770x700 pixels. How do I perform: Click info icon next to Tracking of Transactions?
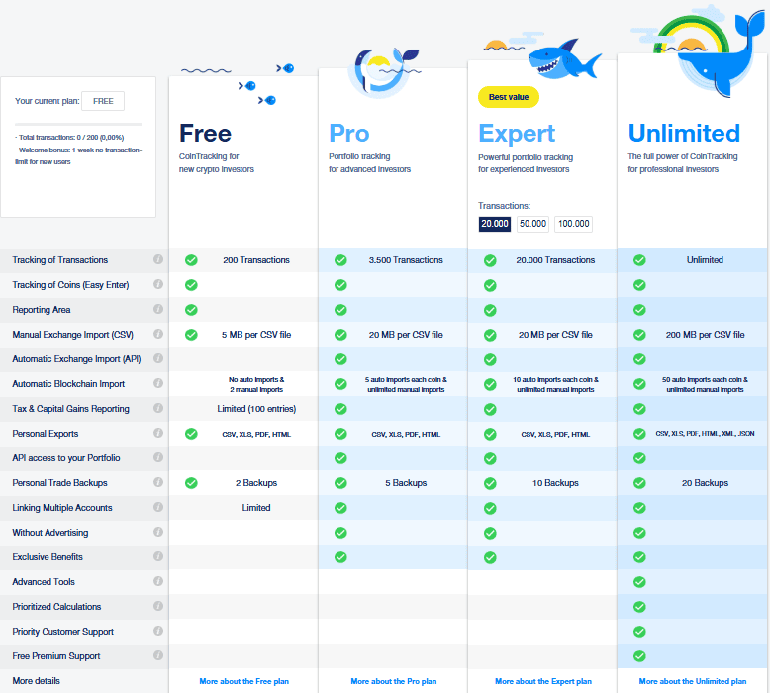tap(157, 260)
